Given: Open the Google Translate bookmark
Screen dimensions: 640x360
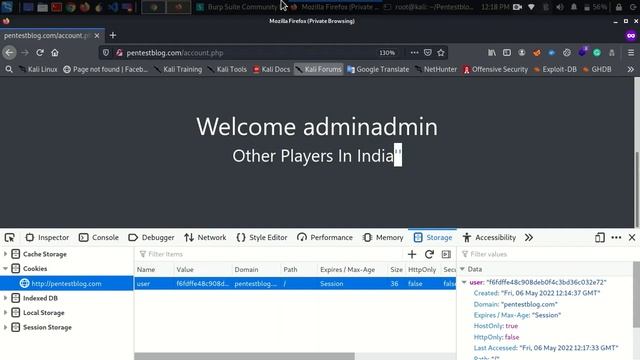Looking at the screenshot, I should (x=378, y=69).
